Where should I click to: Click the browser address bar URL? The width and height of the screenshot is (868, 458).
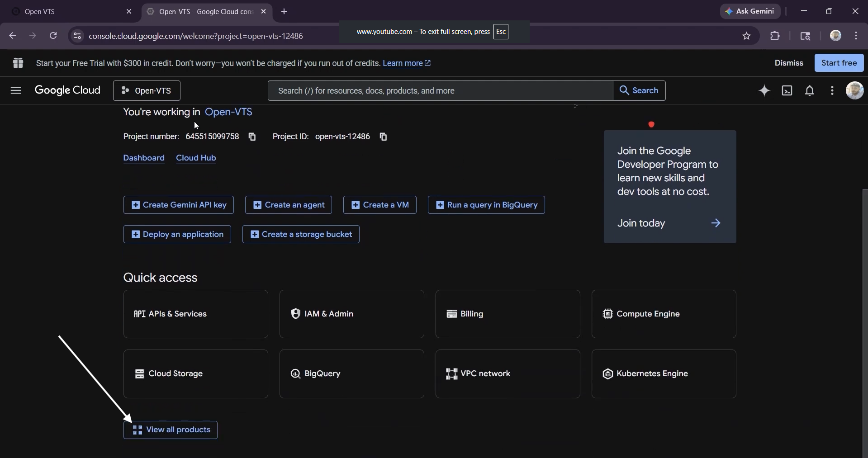tap(196, 36)
